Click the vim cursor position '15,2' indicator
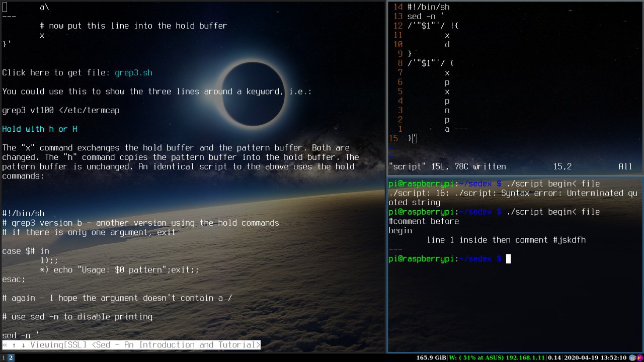 pyautogui.click(x=562, y=166)
